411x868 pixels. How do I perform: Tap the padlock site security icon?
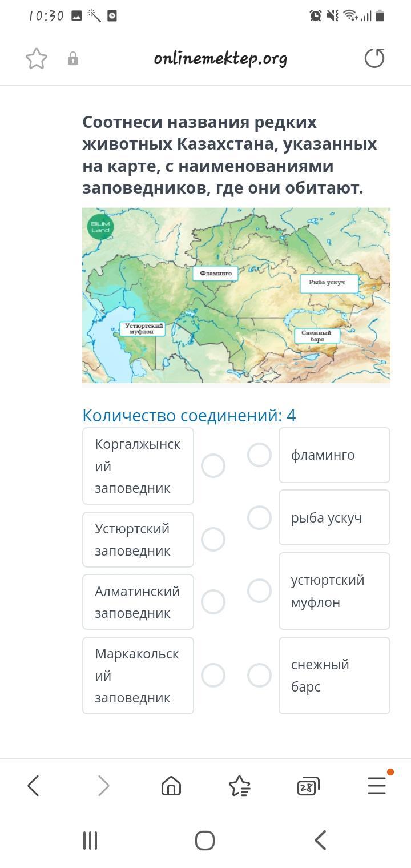pyautogui.click(x=73, y=59)
